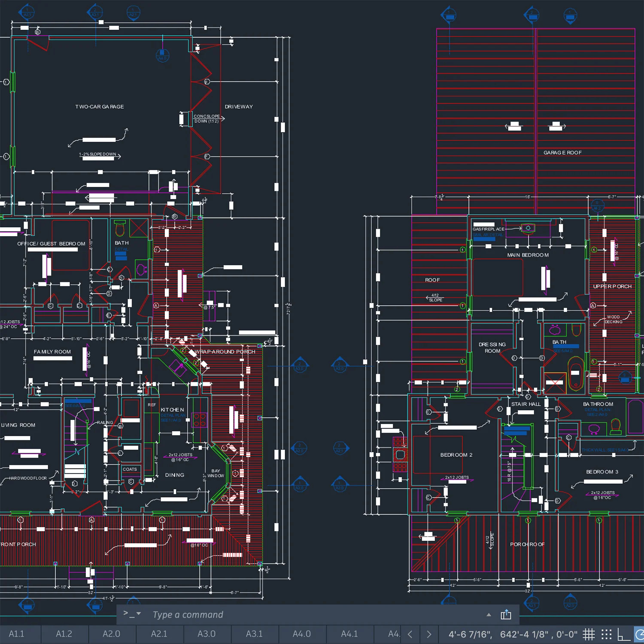
Task: Select the brick fireplace symbol beside Bedroom 2
Action: [x=400, y=454]
